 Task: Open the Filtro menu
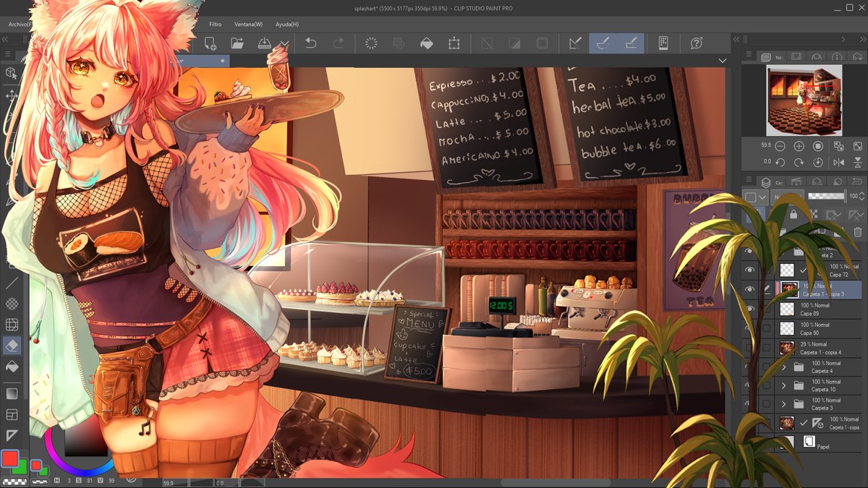pos(215,24)
